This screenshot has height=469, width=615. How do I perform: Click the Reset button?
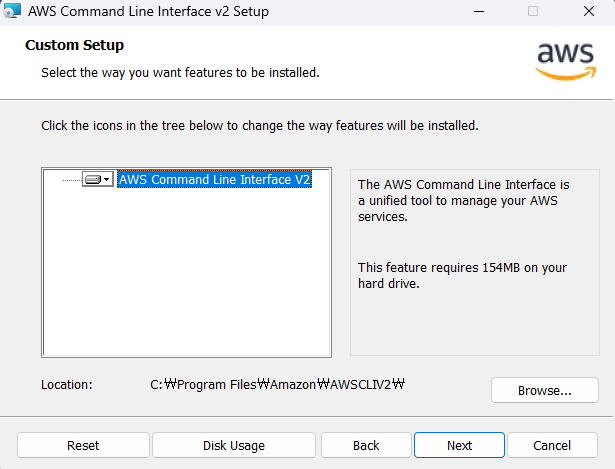(83, 445)
